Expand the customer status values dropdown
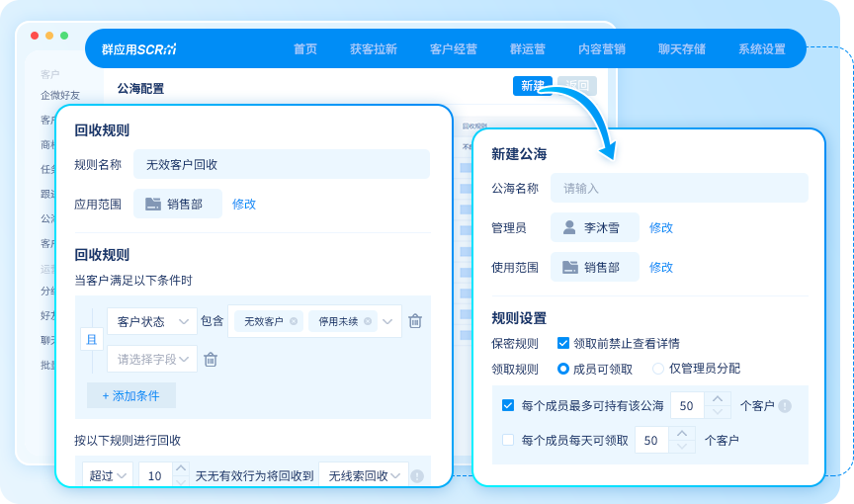 tap(387, 321)
